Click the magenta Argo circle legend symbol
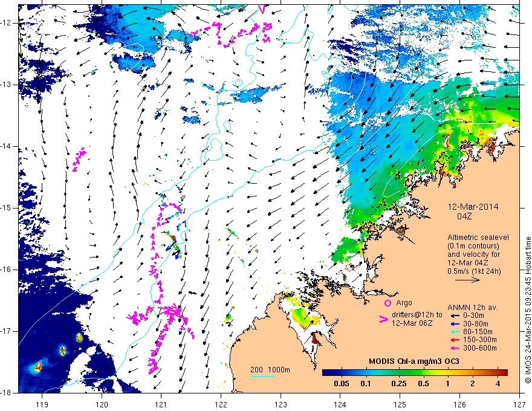This screenshot has width=532, height=411. pos(388,303)
